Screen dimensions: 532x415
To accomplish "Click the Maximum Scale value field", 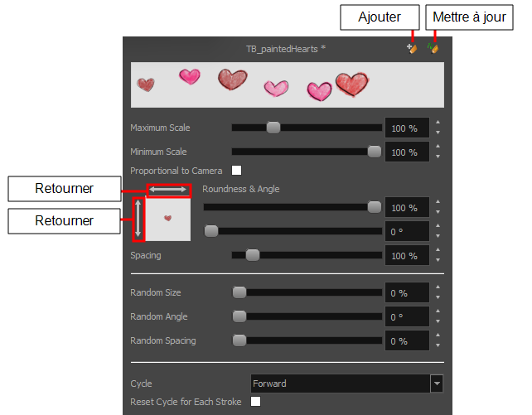I will point(407,128).
